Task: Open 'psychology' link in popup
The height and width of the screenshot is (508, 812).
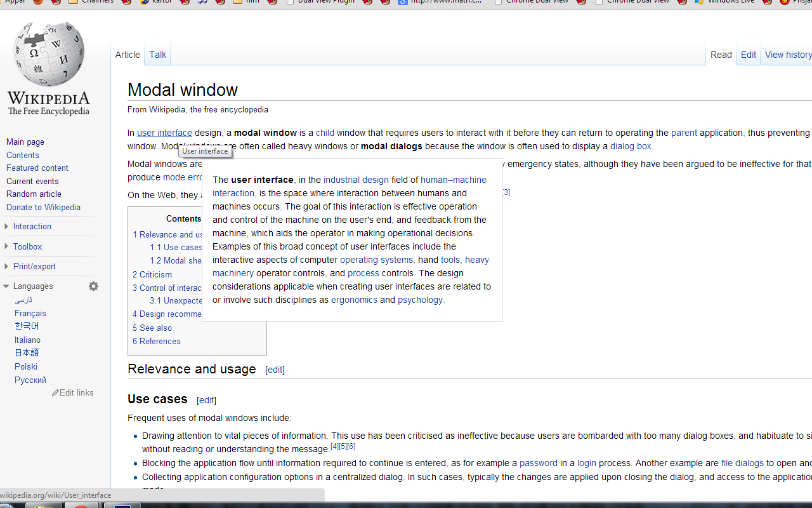Action: 421,300
